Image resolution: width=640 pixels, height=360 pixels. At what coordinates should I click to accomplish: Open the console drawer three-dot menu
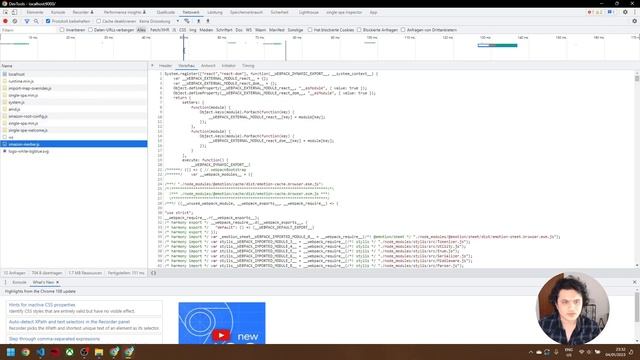[x=5, y=282]
